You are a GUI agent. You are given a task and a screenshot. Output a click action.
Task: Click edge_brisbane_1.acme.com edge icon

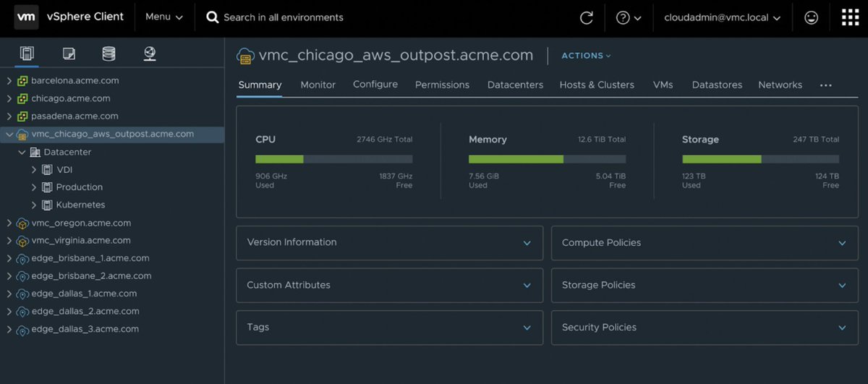22,258
